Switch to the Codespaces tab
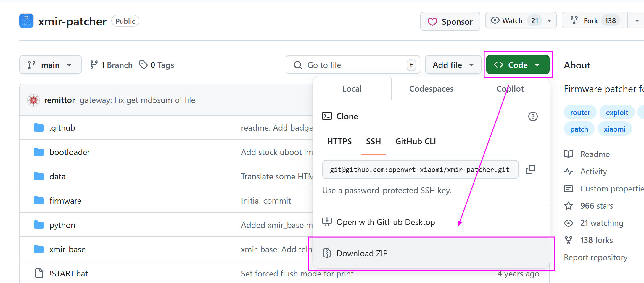This screenshot has width=644, height=283. coord(431,89)
